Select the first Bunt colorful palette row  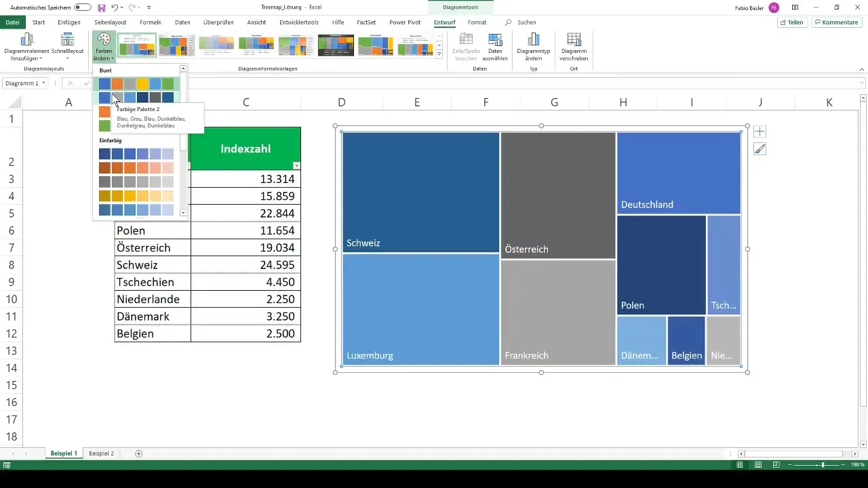tap(136, 84)
